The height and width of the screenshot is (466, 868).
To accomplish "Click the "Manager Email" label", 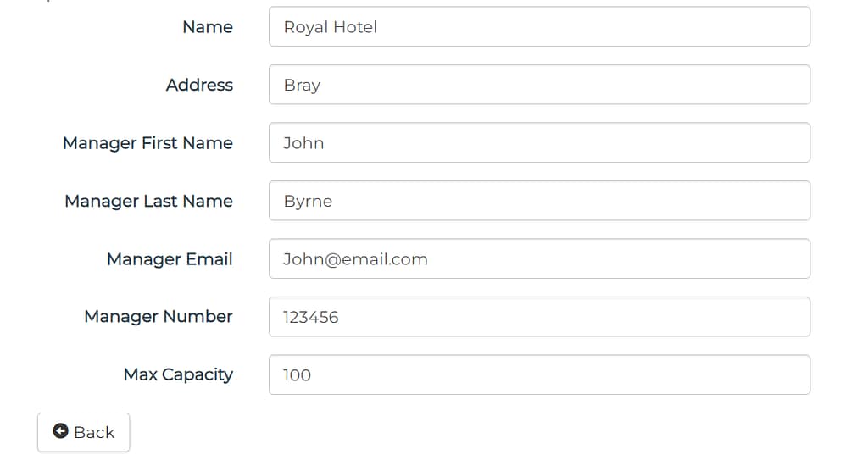I will (x=170, y=259).
